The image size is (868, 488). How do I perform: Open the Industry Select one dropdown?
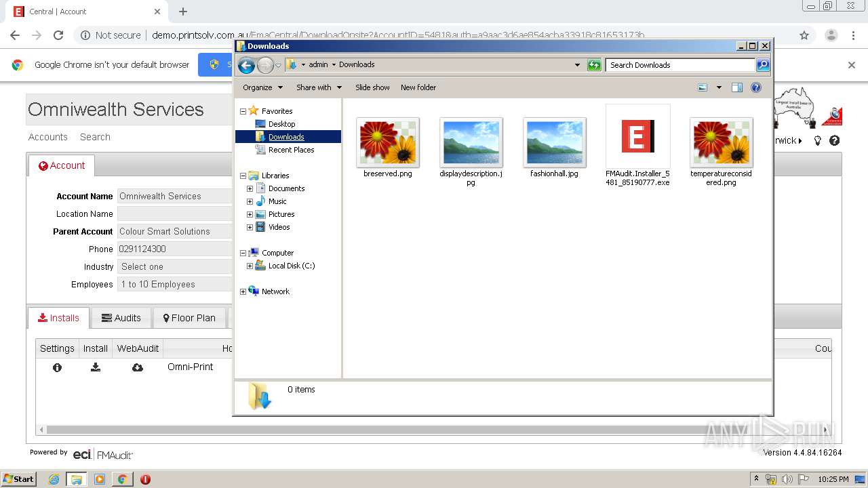coord(175,266)
